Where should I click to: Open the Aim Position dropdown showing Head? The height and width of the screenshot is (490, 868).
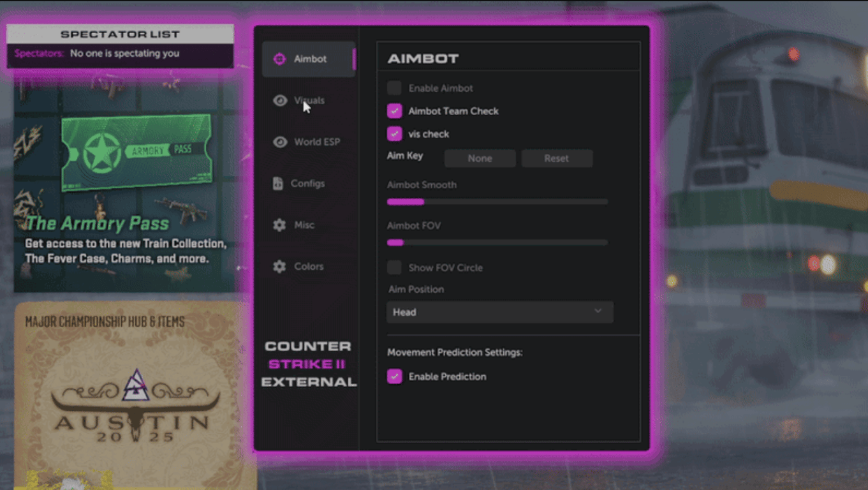[499, 312]
